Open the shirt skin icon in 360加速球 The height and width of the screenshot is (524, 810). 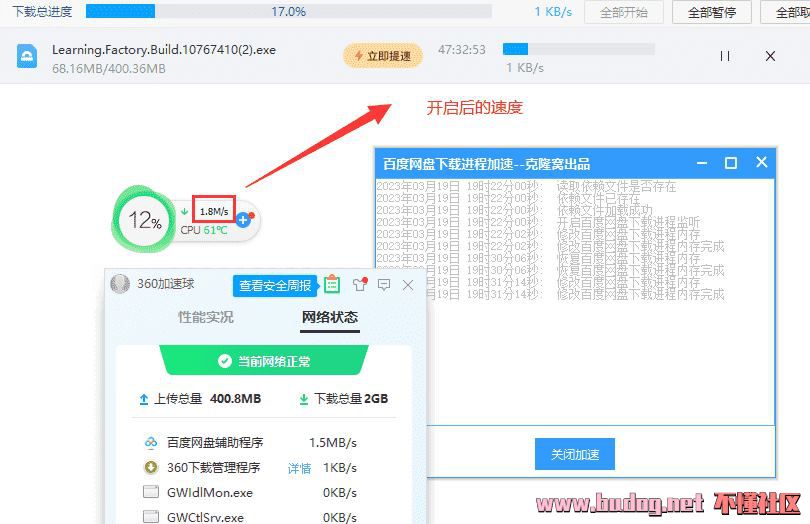coord(360,284)
